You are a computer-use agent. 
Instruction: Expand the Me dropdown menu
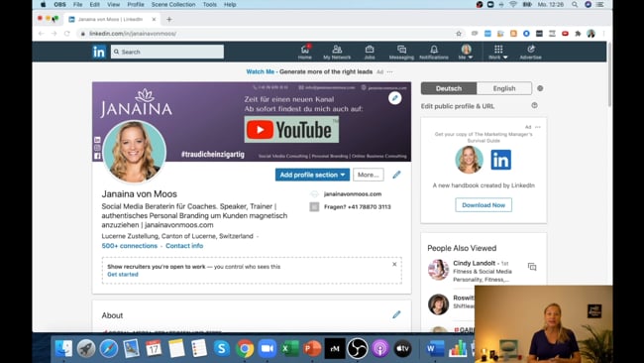pyautogui.click(x=466, y=52)
